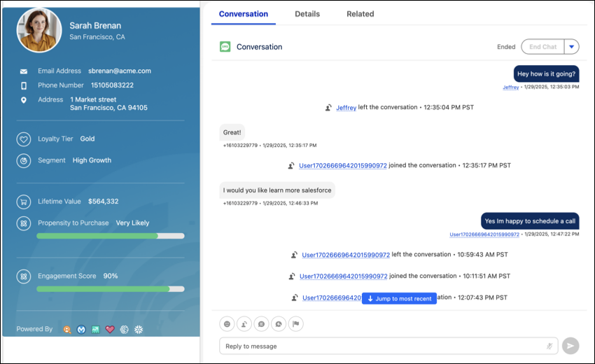Click the Propensity to Purchase icon
595x364 pixels.
pyautogui.click(x=24, y=223)
